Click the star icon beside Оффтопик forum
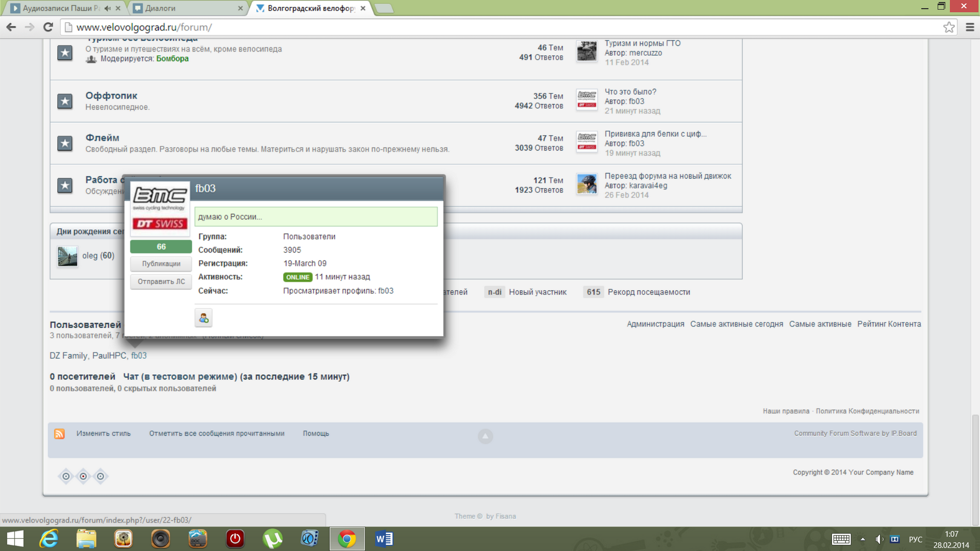 (x=65, y=101)
